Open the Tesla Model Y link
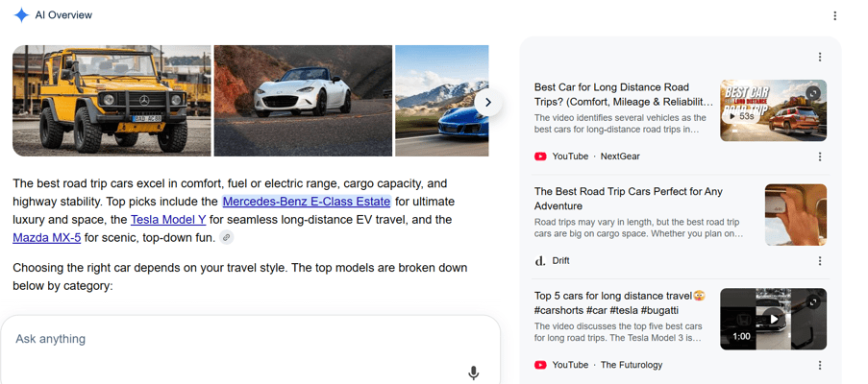The image size is (868, 384). (x=168, y=219)
